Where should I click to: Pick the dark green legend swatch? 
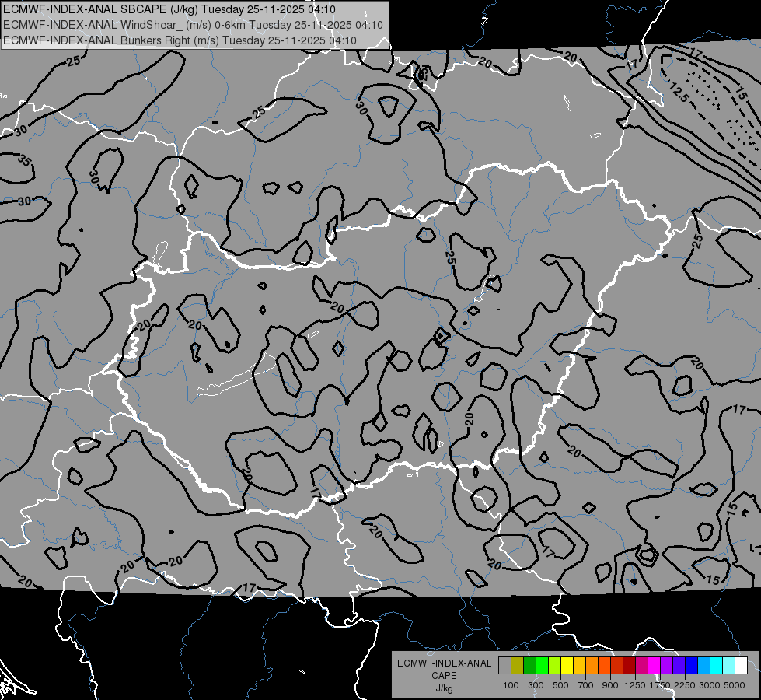[x=529, y=665]
